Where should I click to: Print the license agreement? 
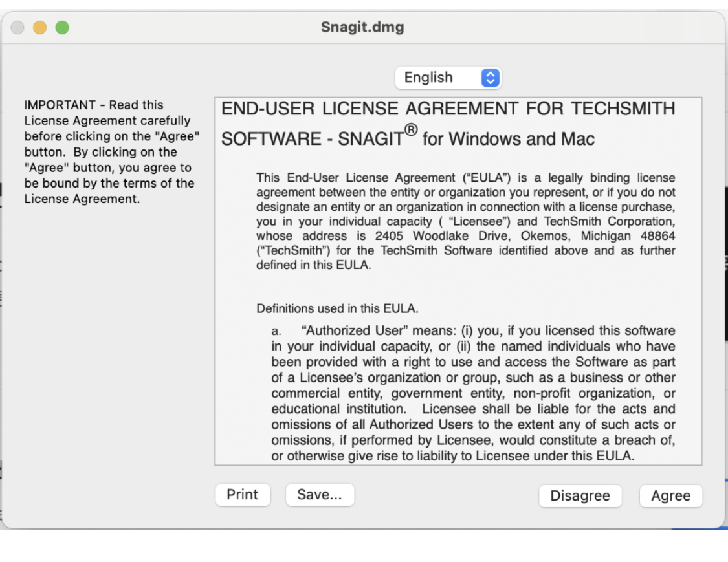[243, 495]
